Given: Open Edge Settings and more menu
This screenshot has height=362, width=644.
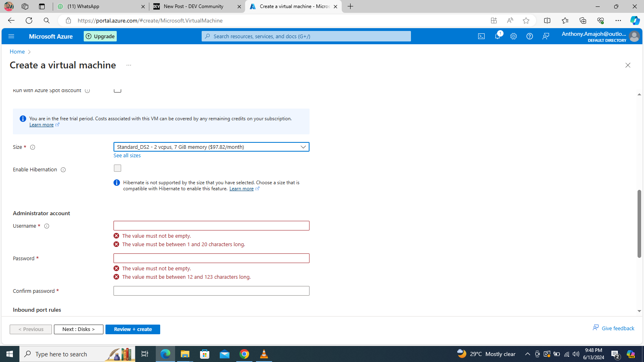Looking at the screenshot, I should 618,21.
